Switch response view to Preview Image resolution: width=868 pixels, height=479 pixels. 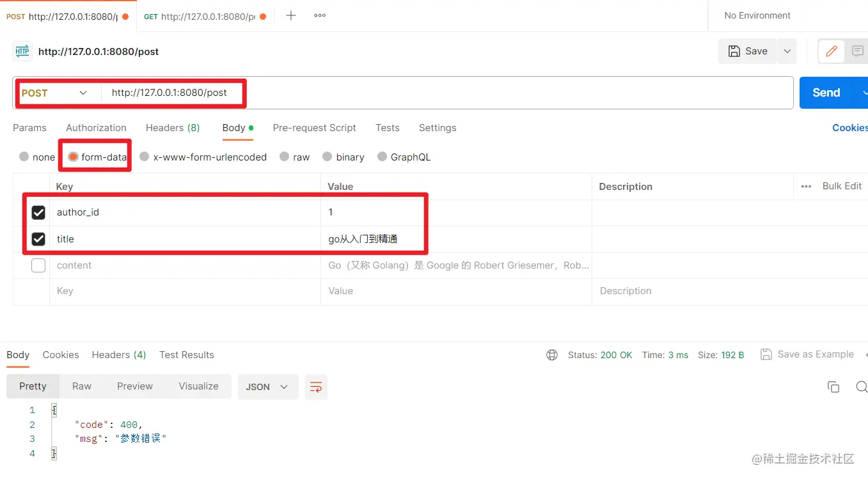[x=135, y=386]
